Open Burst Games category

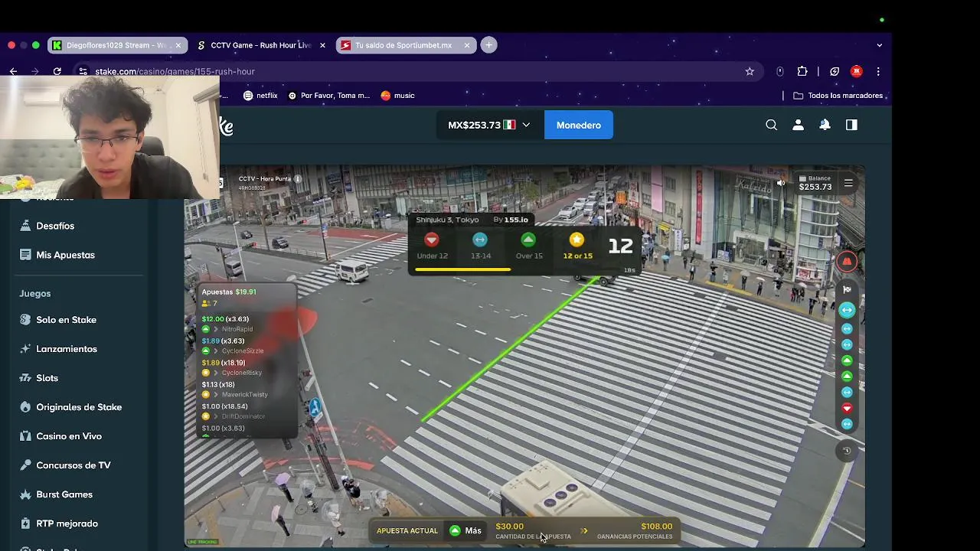coord(64,494)
